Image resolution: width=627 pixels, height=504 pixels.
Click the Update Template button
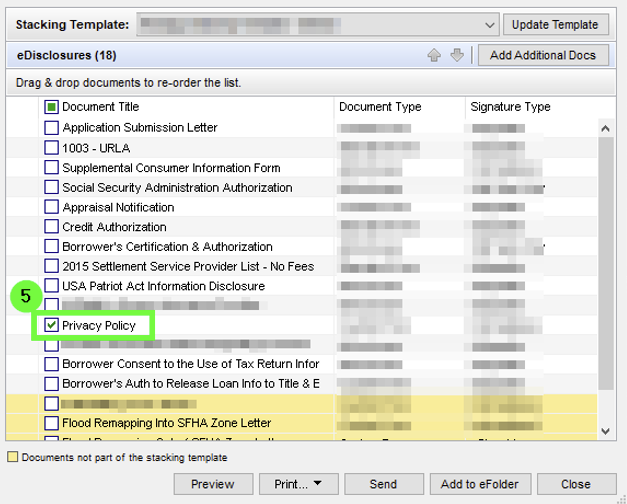point(555,24)
